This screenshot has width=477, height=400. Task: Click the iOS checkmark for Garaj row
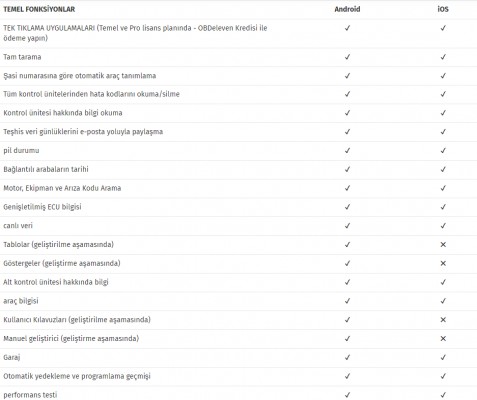(x=443, y=357)
